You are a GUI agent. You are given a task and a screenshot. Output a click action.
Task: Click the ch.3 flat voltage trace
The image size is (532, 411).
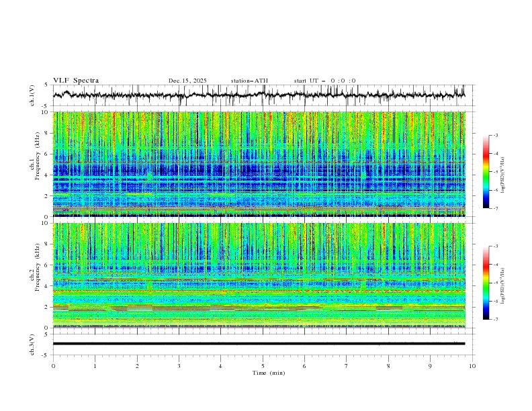click(x=259, y=344)
